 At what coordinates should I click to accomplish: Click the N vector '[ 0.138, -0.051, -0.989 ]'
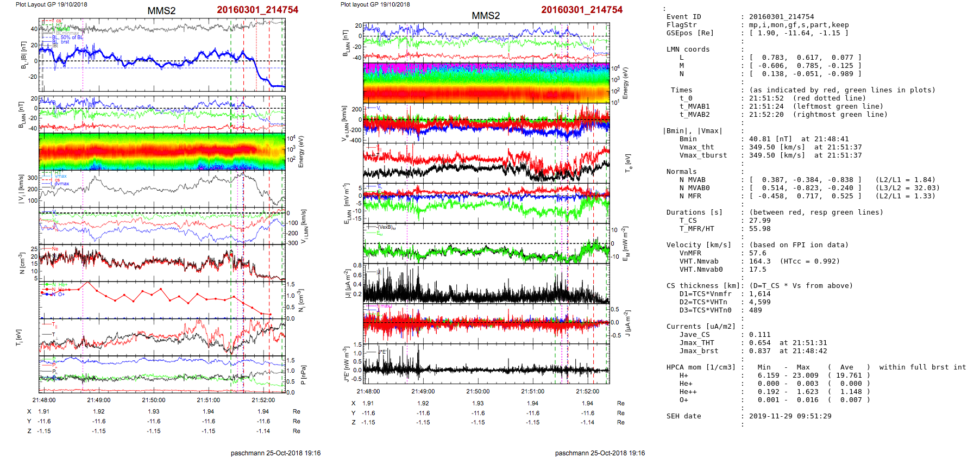[805, 74]
